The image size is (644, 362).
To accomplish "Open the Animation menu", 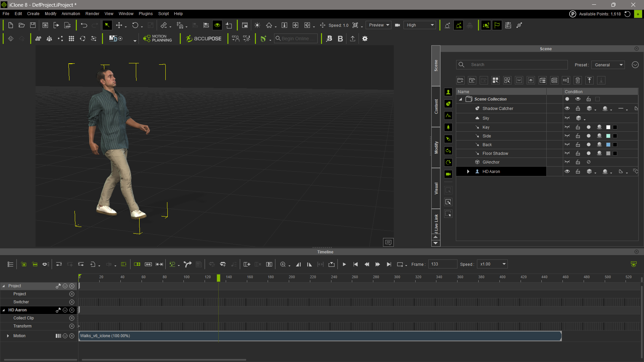I will [71, 14].
